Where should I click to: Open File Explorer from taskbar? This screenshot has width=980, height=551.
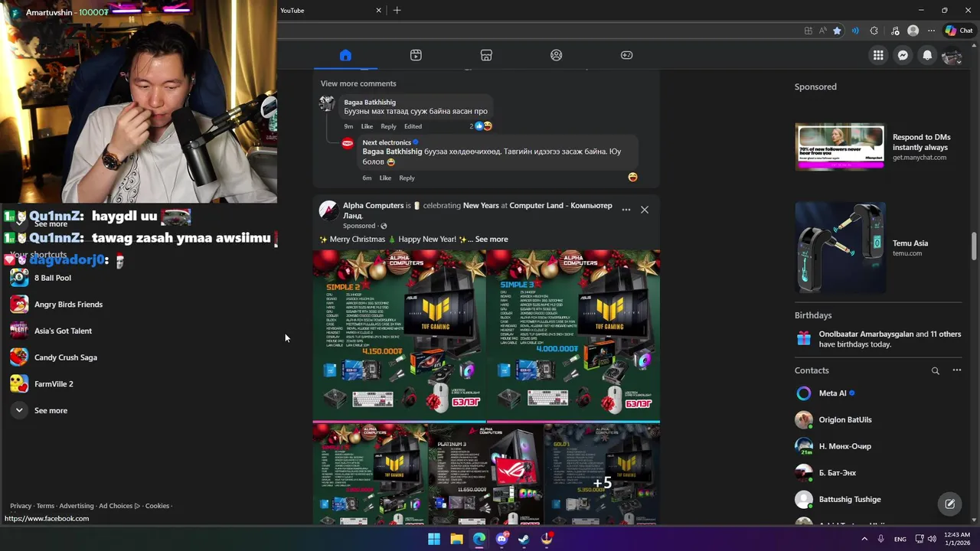click(457, 539)
